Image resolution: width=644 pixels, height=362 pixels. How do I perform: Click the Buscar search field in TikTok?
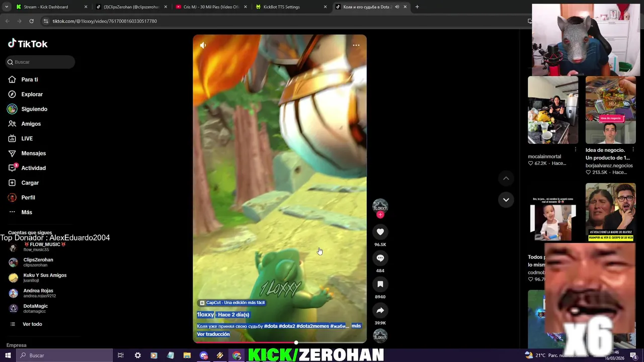pyautogui.click(x=40, y=62)
